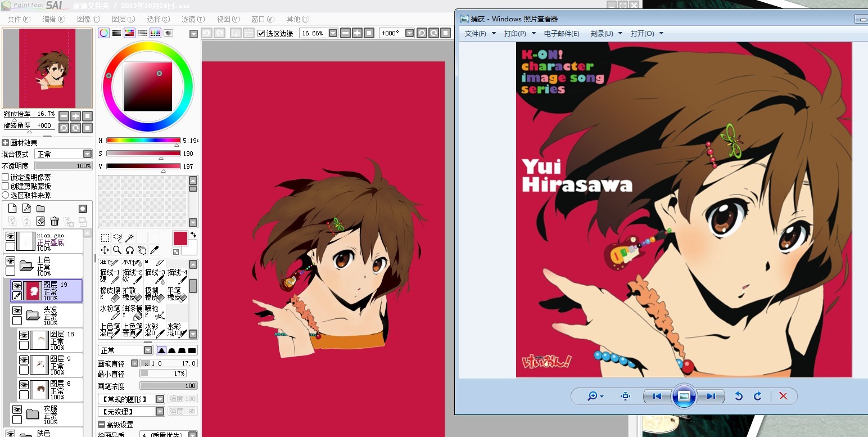The height and width of the screenshot is (437, 868).
Task: Click 电子邮件(E) in Photo Viewer
Action: [x=562, y=34]
